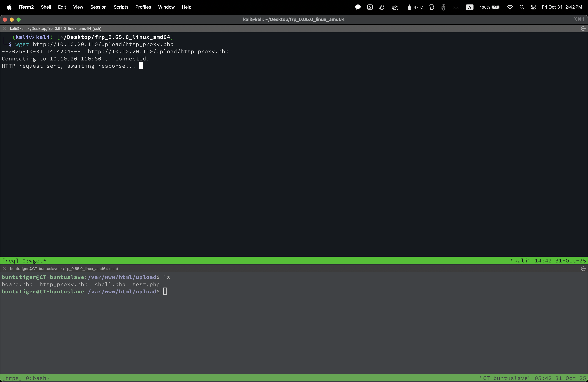The width and height of the screenshot is (588, 382).
Task: Open the top kali pane's options (…) menu
Action: point(583,29)
